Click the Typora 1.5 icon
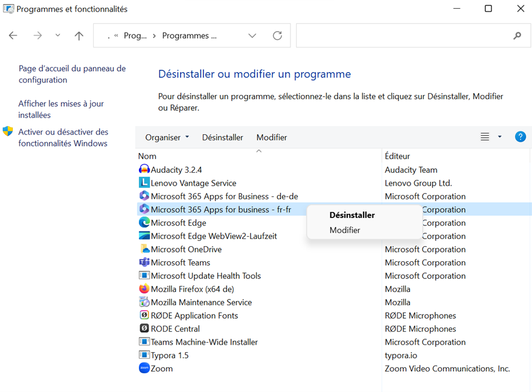 click(144, 354)
